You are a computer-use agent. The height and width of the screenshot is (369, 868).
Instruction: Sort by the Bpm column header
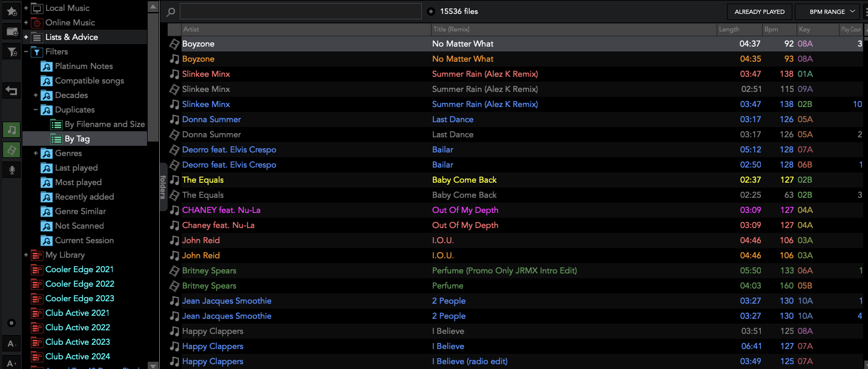pyautogui.click(x=779, y=29)
